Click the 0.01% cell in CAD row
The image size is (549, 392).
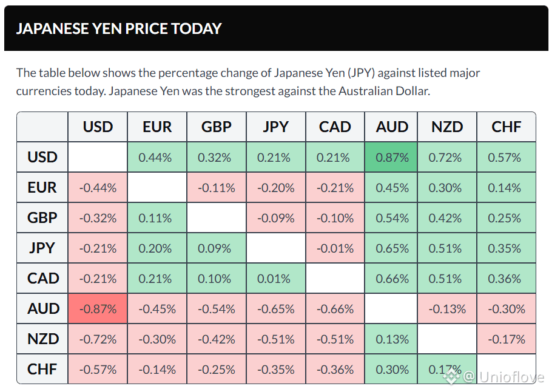click(276, 278)
